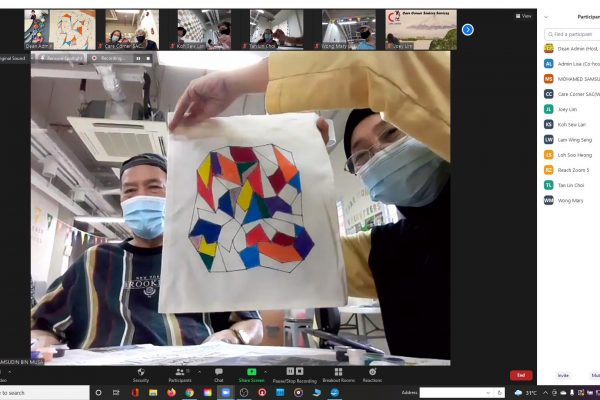The image size is (600, 400).
Task: Select Care Corner SAC video thumbnail
Action: point(132,29)
